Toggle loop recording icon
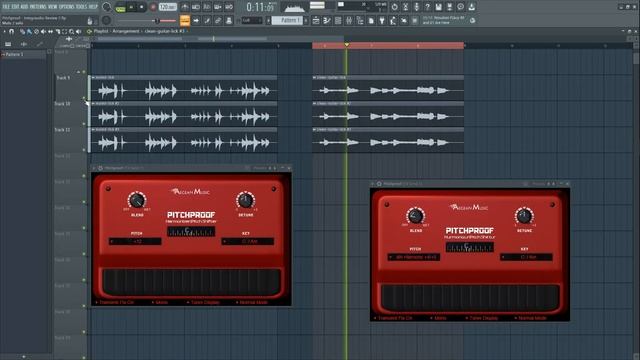The width and height of the screenshot is (640, 360). coord(229,7)
